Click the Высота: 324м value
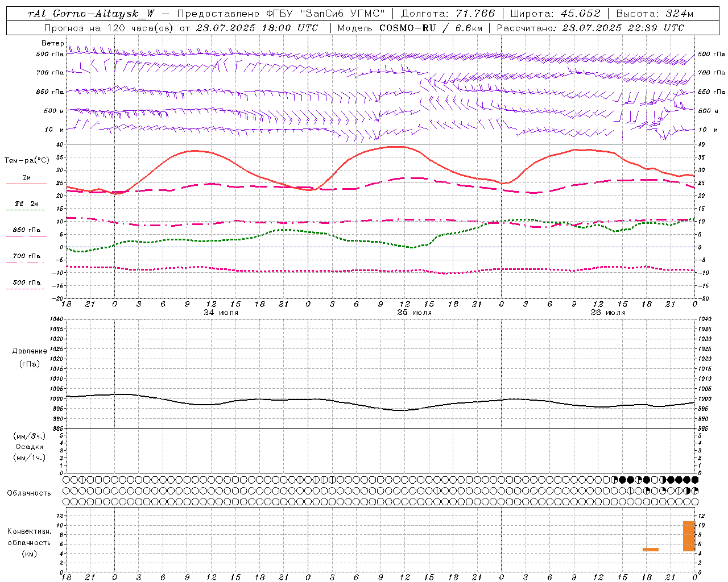This screenshot has height=582, width=728. click(655, 14)
